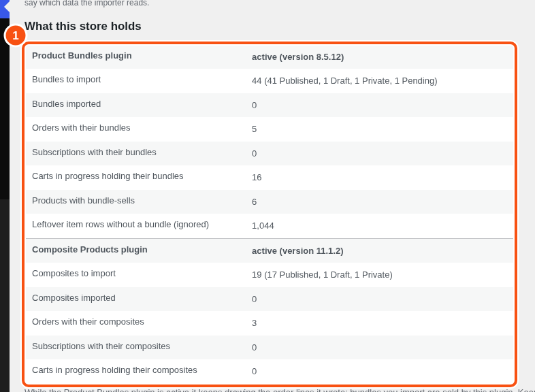Click the 16 value for carts holding bundles
The image size is (535, 392).
click(257, 178)
